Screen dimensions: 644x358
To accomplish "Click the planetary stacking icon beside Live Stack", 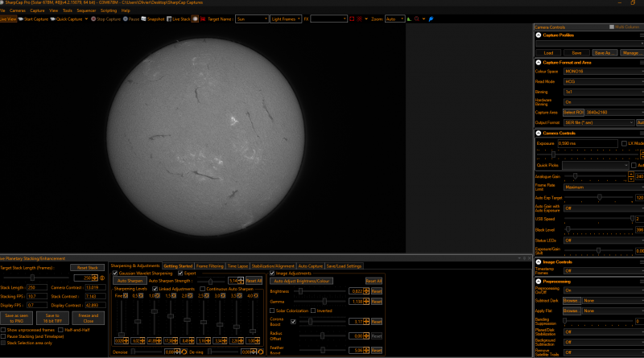I will [195, 19].
